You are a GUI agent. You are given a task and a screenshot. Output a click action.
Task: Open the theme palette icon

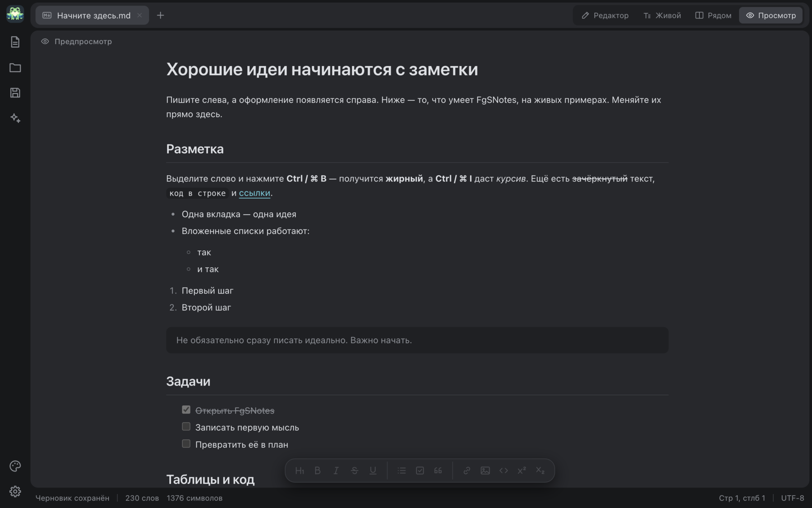(15, 466)
